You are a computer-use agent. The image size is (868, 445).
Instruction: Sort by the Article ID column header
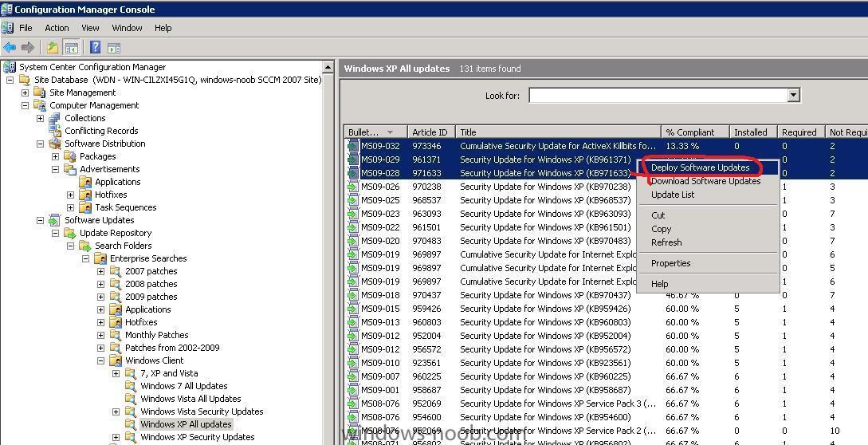[x=431, y=132]
